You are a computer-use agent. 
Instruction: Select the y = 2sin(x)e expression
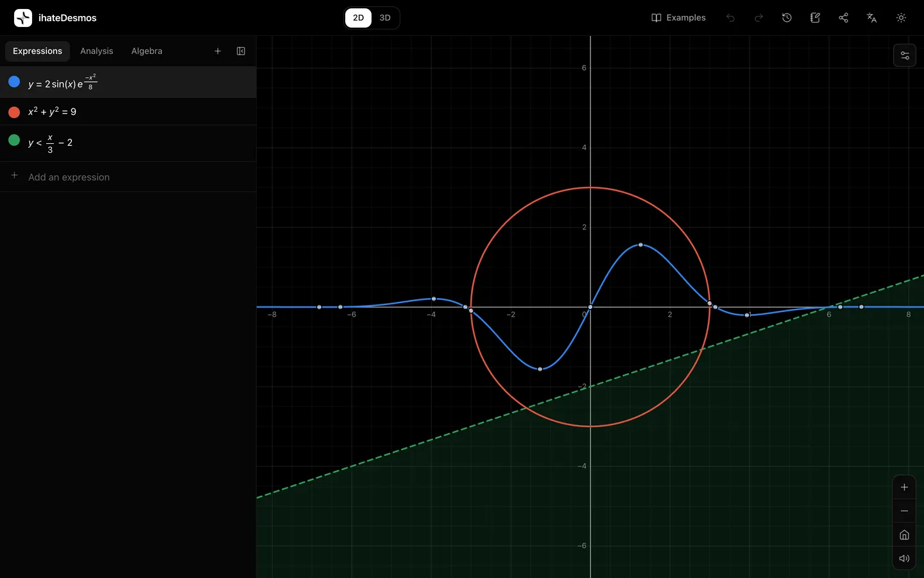click(128, 82)
